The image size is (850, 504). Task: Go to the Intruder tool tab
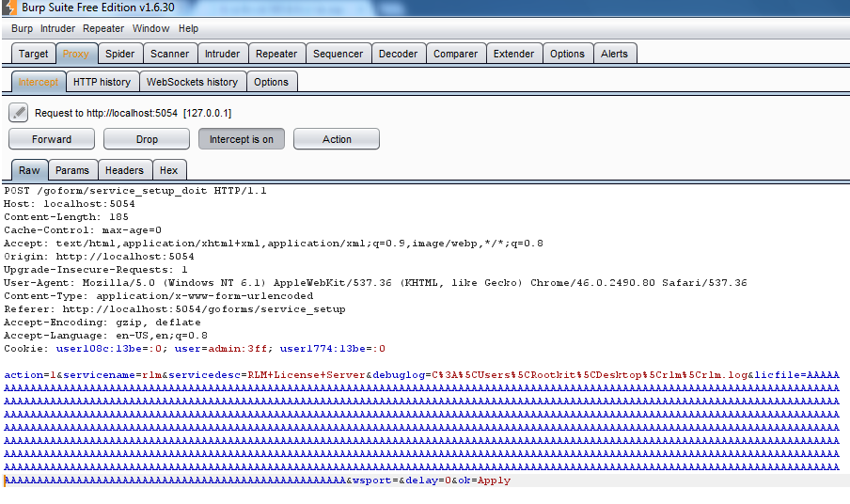coord(222,54)
